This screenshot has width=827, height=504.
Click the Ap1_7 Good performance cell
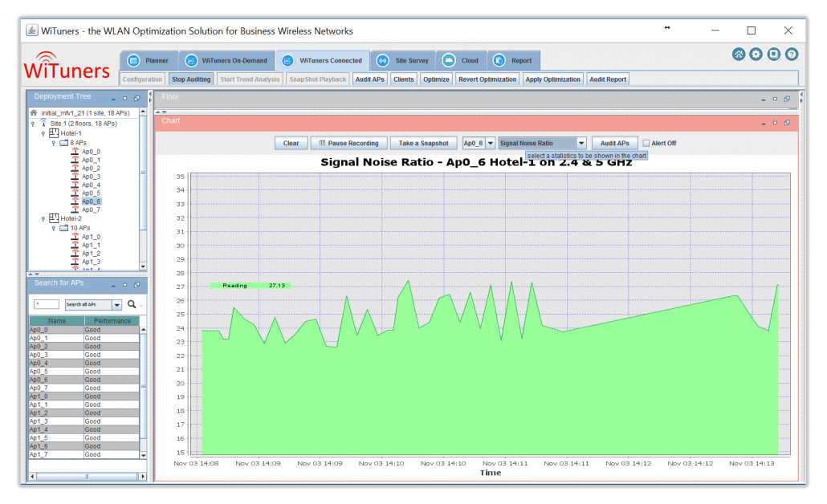112,454
